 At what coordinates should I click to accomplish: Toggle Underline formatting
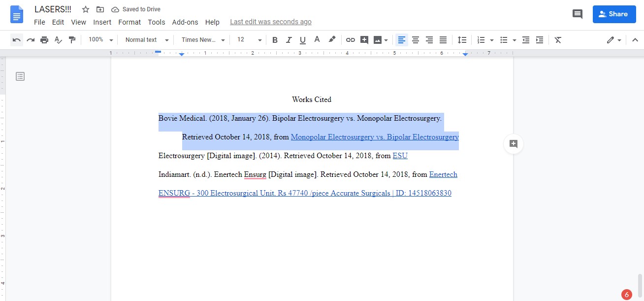point(302,40)
